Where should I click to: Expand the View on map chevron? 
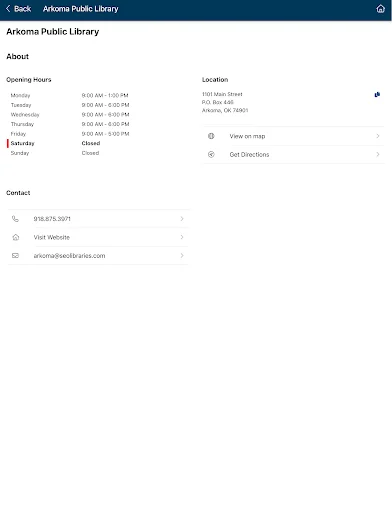click(x=378, y=136)
